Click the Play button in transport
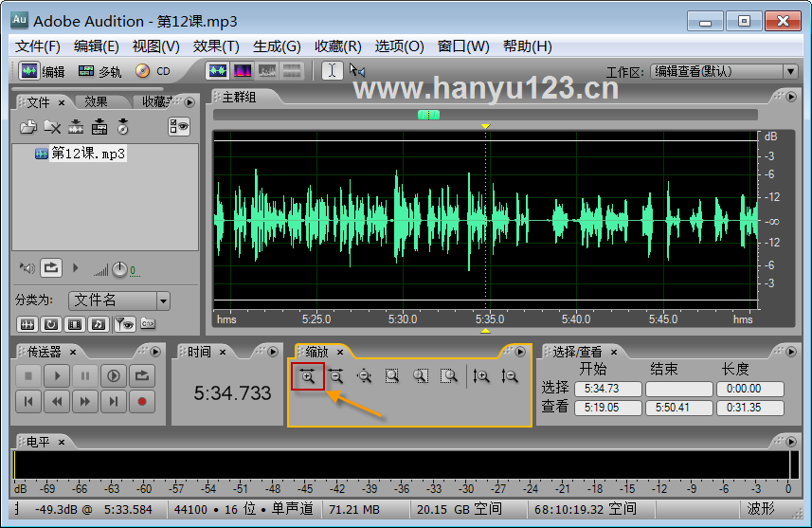812x528 pixels. click(x=57, y=375)
